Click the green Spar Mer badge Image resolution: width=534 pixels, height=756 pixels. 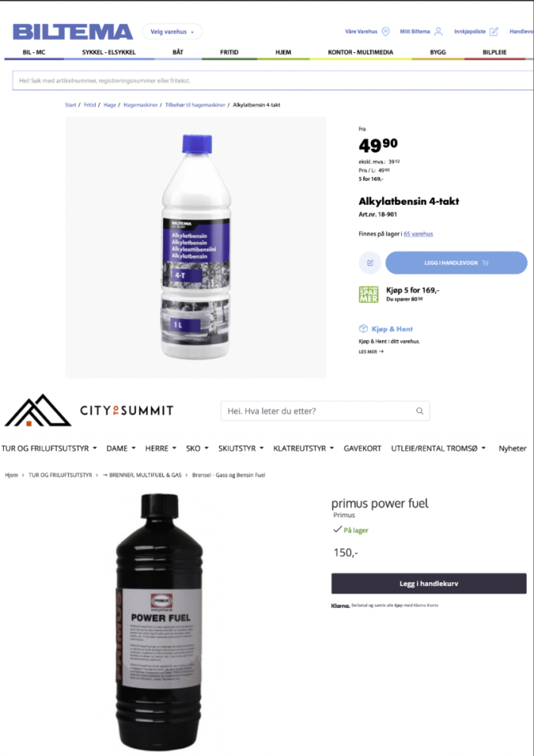click(x=369, y=294)
